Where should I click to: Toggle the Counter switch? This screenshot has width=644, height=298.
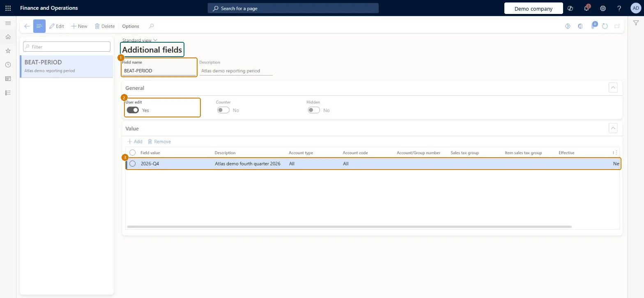click(x=223, y=110)
